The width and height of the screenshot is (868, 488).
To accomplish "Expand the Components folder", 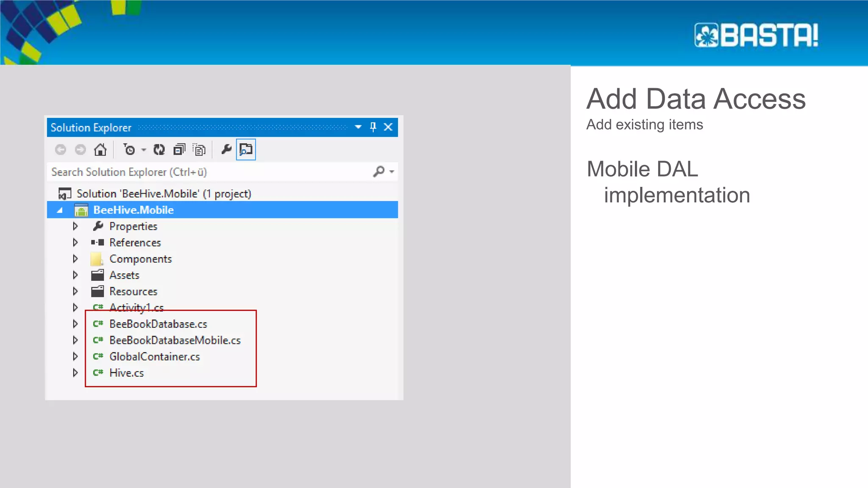I will tap(75, 259).
